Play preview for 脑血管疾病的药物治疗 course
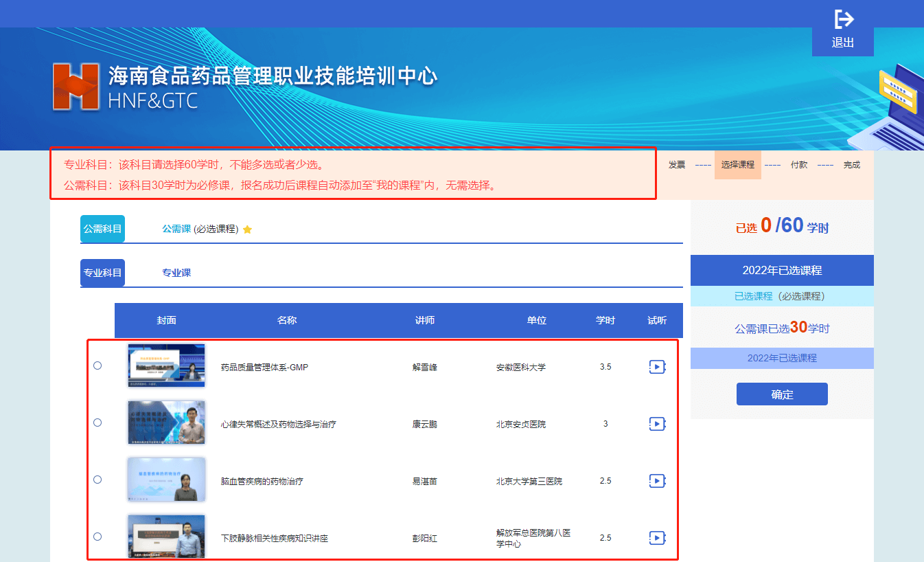 pyautogui.click(x=657, y=481)
